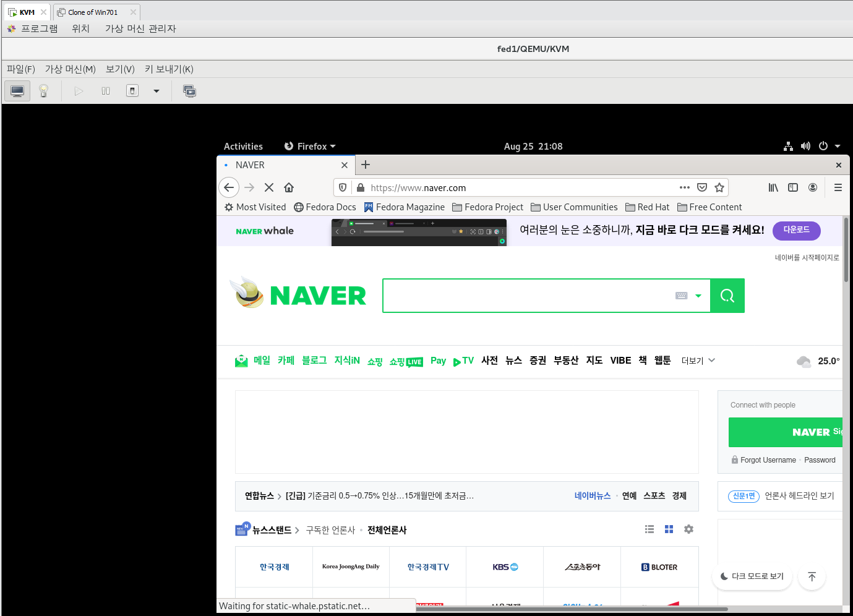The width and height of the screenshot is (853, 616).
Task: Power on the virtual machine play button
Action: click(79, 91)
